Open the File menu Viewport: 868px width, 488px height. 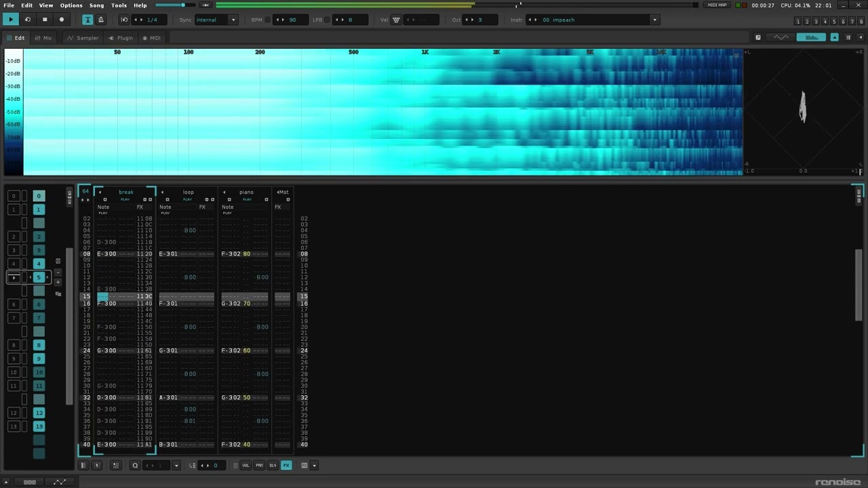click(9, 5)
